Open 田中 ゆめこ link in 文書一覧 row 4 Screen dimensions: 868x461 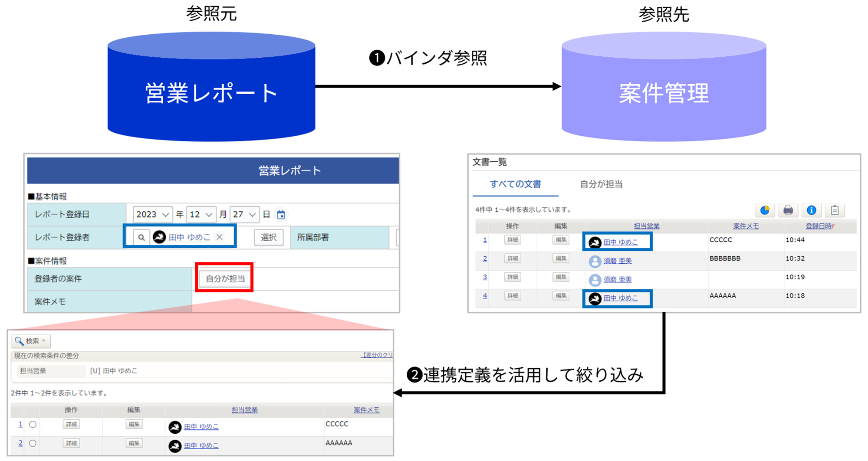(621, 298)
